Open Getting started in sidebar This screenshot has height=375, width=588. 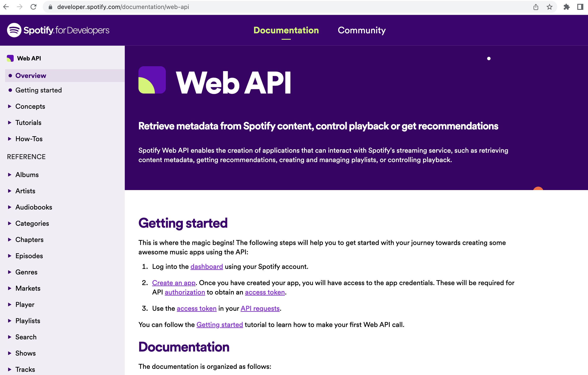tap(39, 90)
